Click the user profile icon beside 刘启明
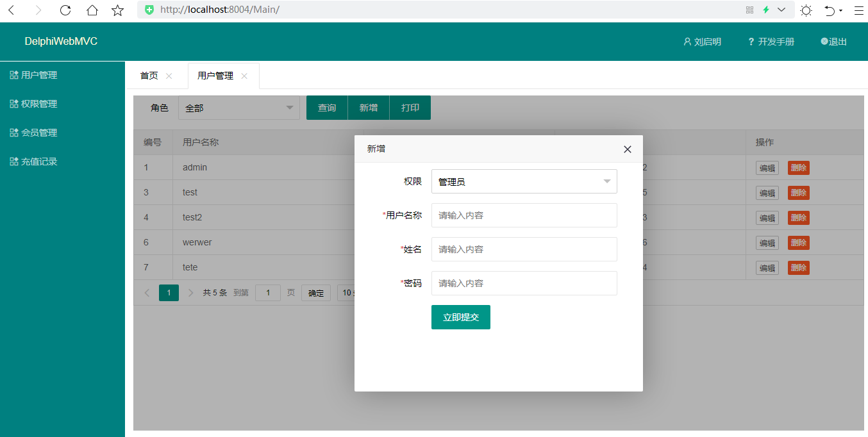 pyautogui.click(x=687, y=42)
